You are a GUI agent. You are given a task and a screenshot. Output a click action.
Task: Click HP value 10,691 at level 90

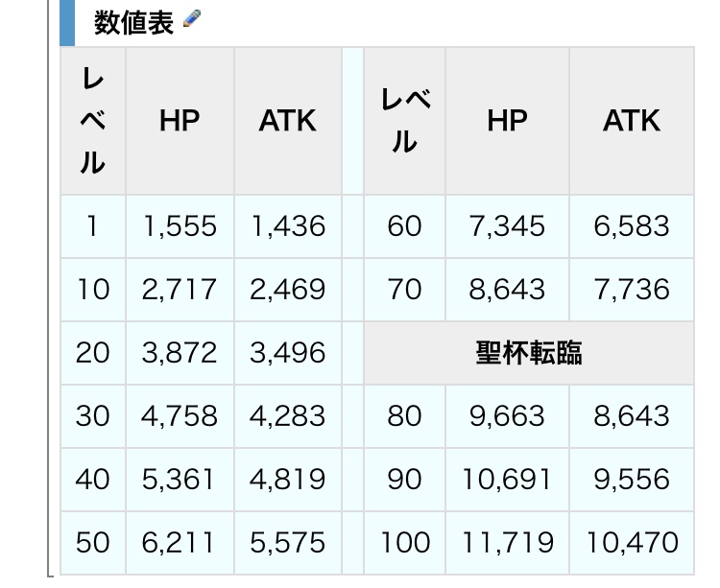(x=507, y=480)
